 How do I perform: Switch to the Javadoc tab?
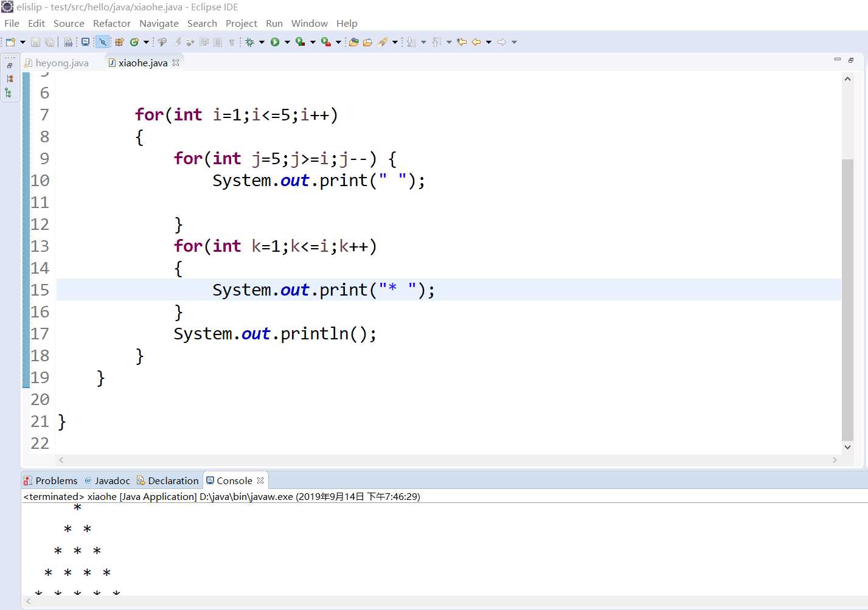click(x=107, y=480)
